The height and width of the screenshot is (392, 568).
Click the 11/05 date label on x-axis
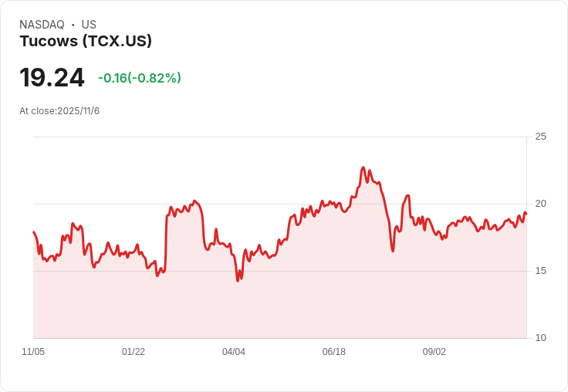point(33,351)
